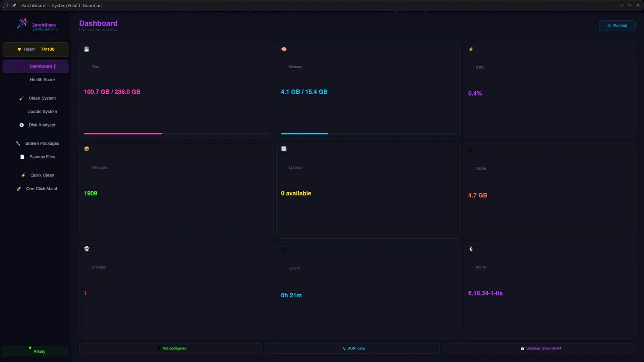Click the Cache card label
The image size is (644, 362).
(x=480, y=168)
